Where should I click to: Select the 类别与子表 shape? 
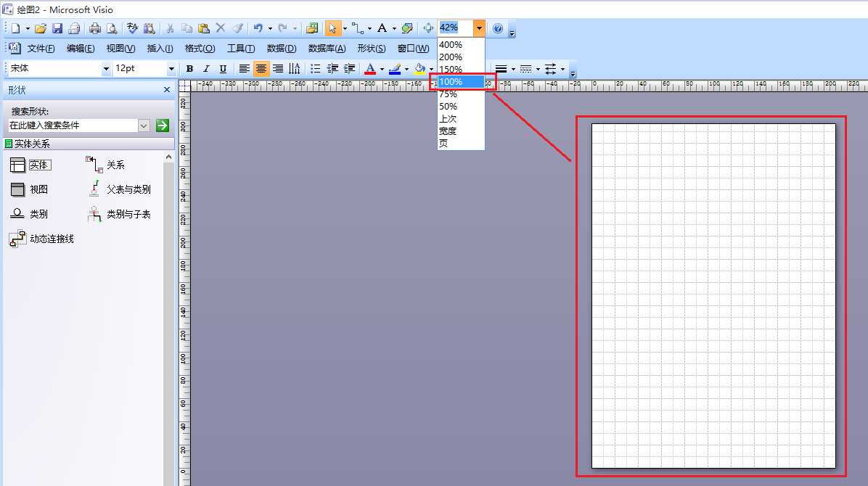pyautogui.click(x=118, y=214)
